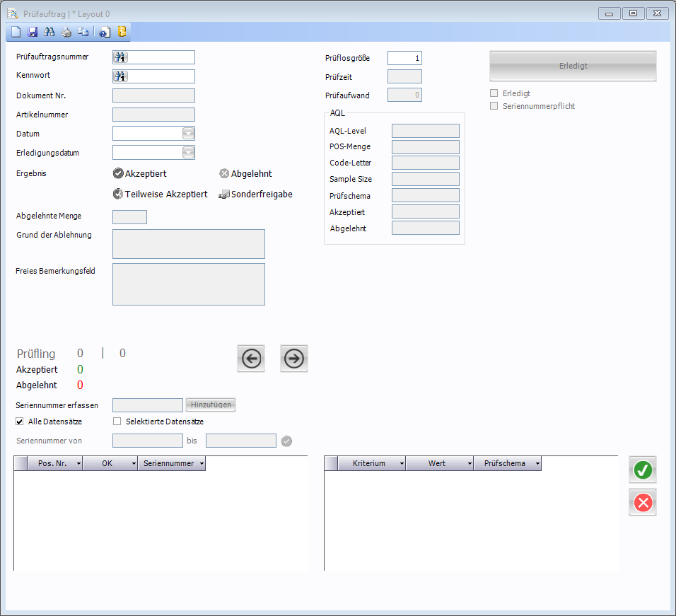Image resolution: width=676 pixels, height=616 pixels.
Task: Click row selector header of Kriterium table
Action: coord(331,463)
